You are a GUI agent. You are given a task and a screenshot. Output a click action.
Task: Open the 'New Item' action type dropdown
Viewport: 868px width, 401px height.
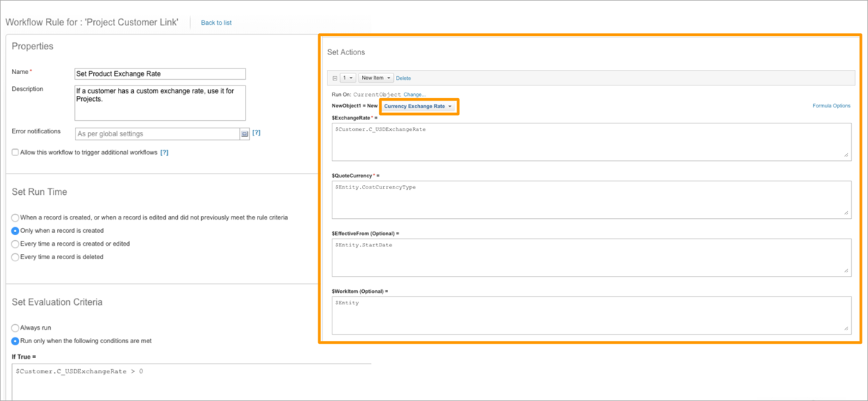pyautogui.click(x=376, y=78)
